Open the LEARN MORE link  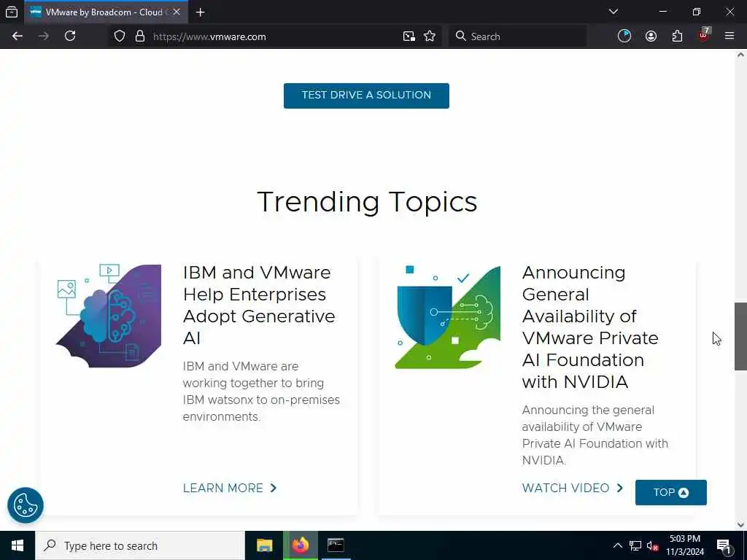230,488
